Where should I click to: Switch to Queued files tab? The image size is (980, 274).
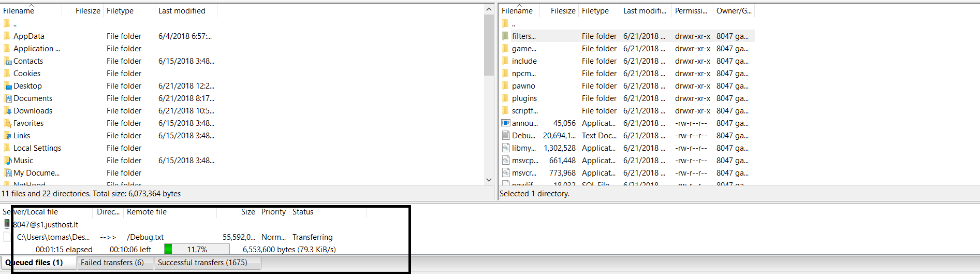38,263
